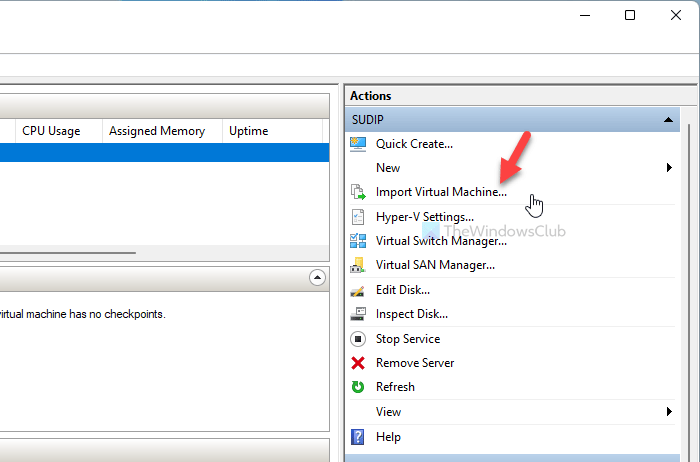
Task: Expand the View submenu arrow
Action: [669, 412]
